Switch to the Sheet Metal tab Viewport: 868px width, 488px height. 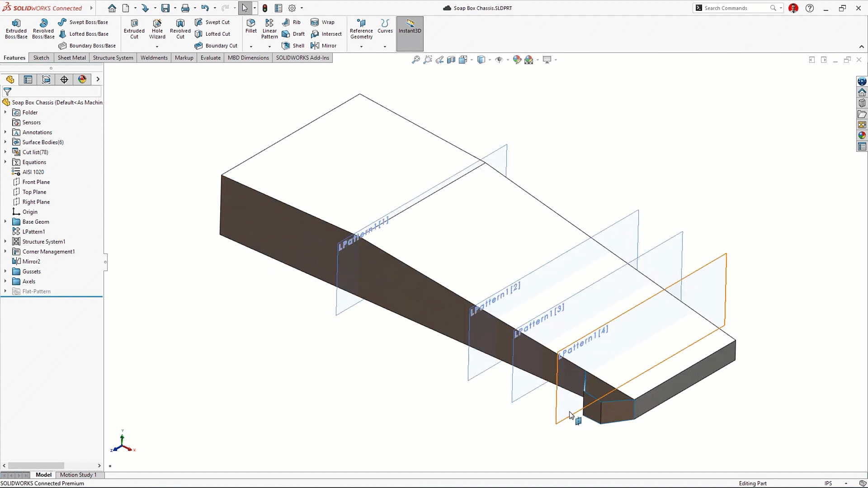[71, 58]
